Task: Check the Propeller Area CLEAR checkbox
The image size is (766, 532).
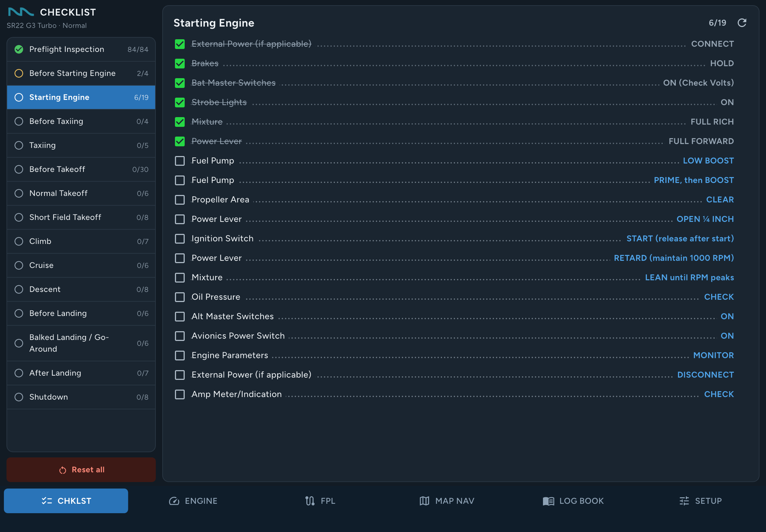Action: pyautogui.click(x=180, y=200)
